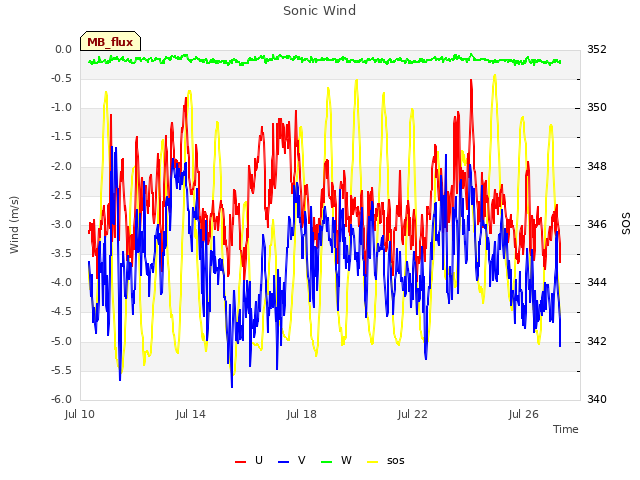
Task: Click the 0.0 left axis value
Action: click(64, 49)
